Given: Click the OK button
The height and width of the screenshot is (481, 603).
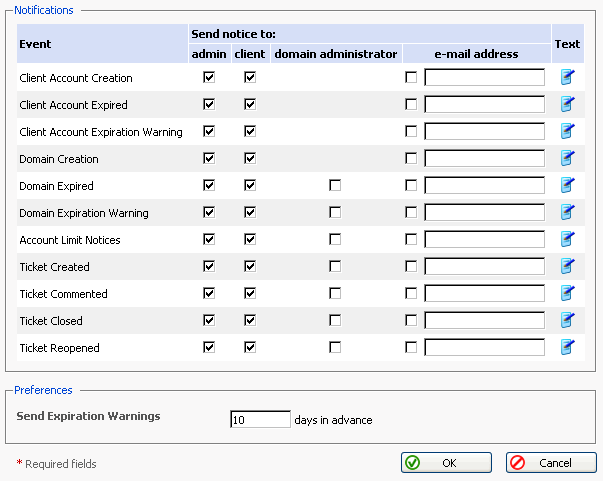Looking at the screenshot, I should click(x=446, y=463).
